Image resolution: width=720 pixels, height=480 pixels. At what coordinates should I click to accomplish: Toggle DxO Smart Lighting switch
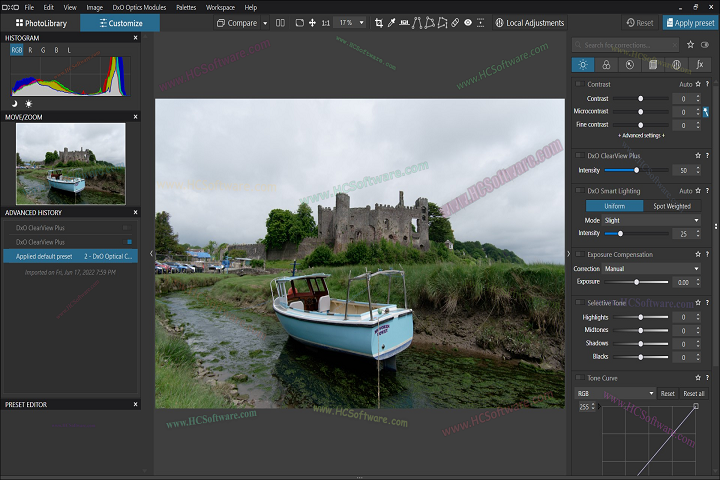click(x=580, y=190)
